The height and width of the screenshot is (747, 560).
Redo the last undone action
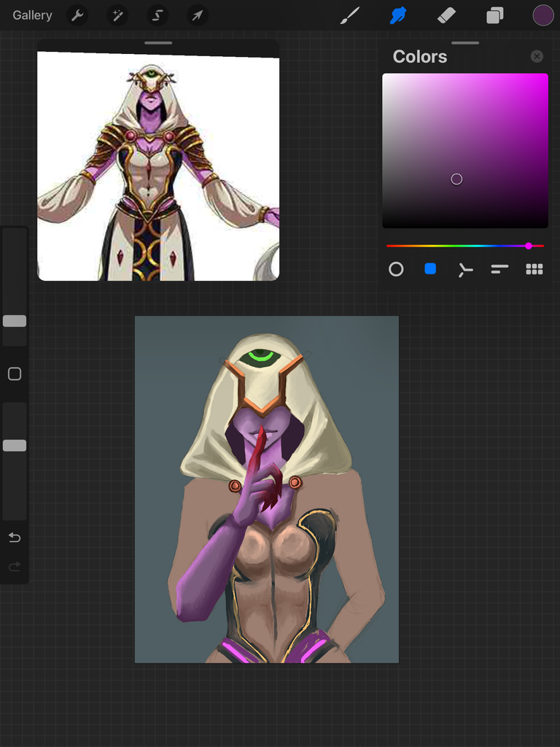(15, 566)
